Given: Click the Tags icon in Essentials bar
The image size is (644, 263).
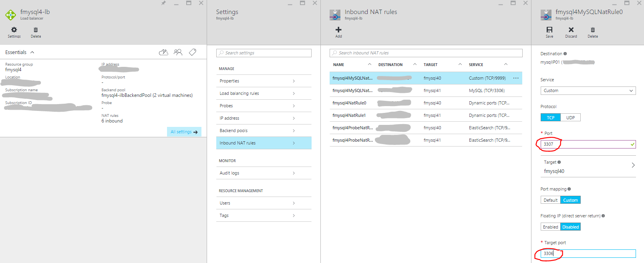Looking at the screenshot, I should tap(193, 52).
